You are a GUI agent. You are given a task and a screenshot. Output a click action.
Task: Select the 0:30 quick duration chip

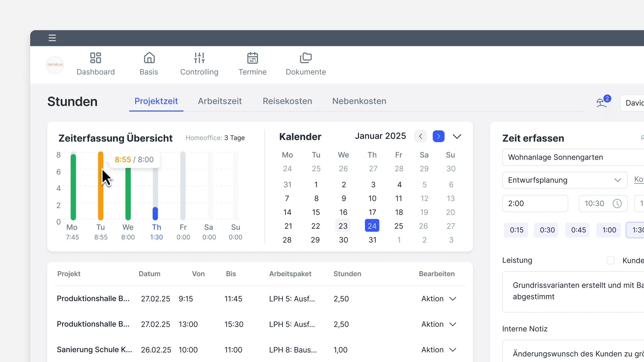(547, 230)
